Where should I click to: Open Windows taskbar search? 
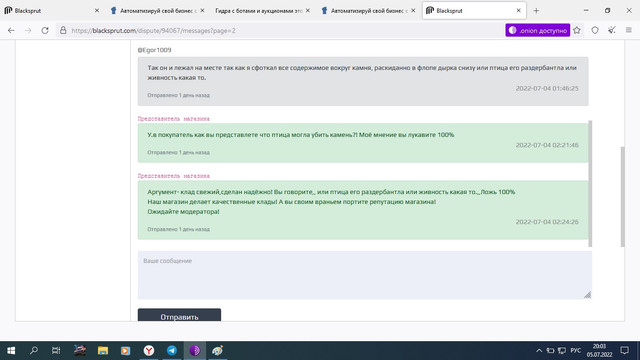pyautogui.click(x=34, y=351)
